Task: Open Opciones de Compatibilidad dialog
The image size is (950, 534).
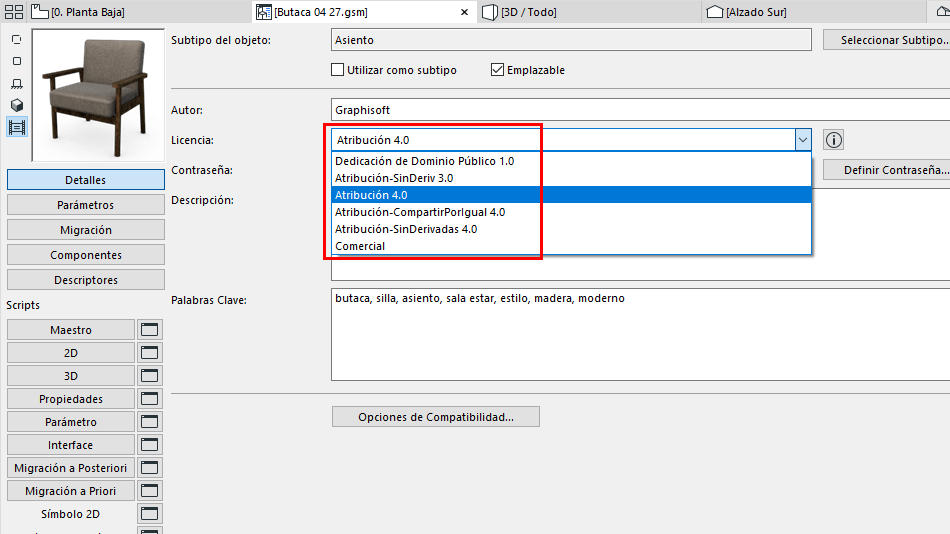Action: pyautogui.click(x=436, y=417)
